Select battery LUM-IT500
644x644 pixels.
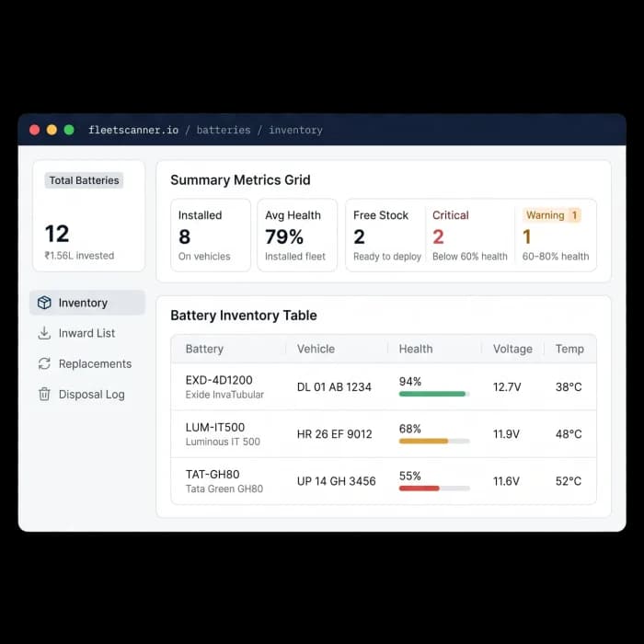point(215,427)
